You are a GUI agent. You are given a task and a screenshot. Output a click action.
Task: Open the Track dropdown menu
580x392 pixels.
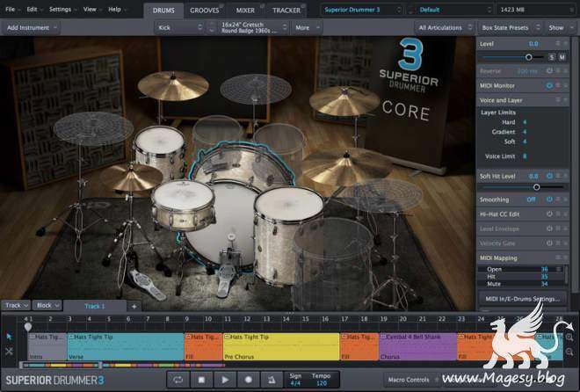point(16,306)
